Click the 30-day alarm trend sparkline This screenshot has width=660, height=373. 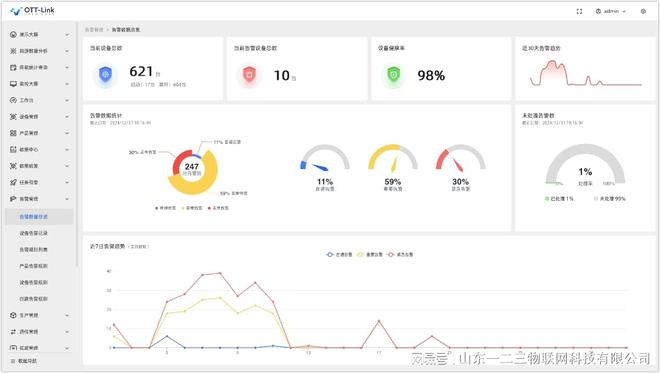[586, 73]
